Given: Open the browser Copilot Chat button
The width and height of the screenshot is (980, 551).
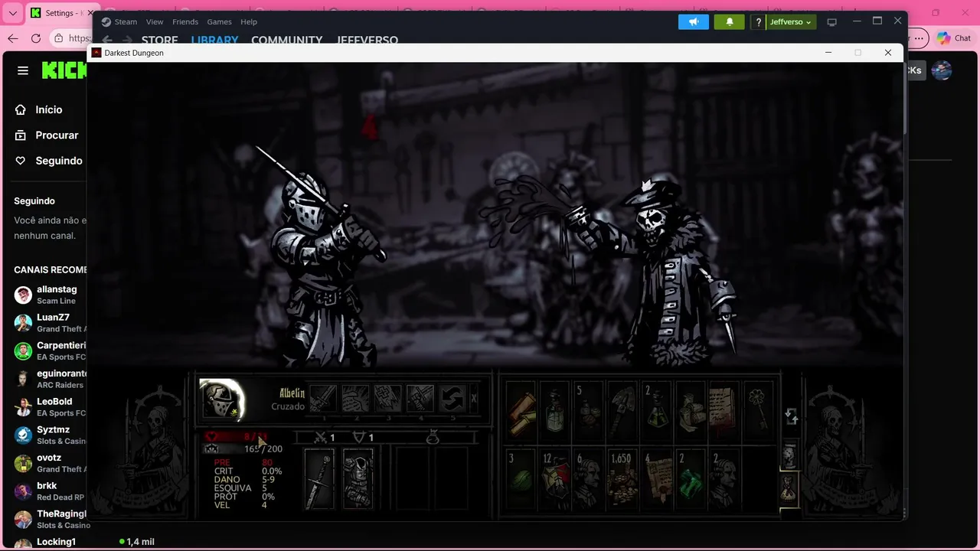Looking at the screenshot, I should (954, 38).
